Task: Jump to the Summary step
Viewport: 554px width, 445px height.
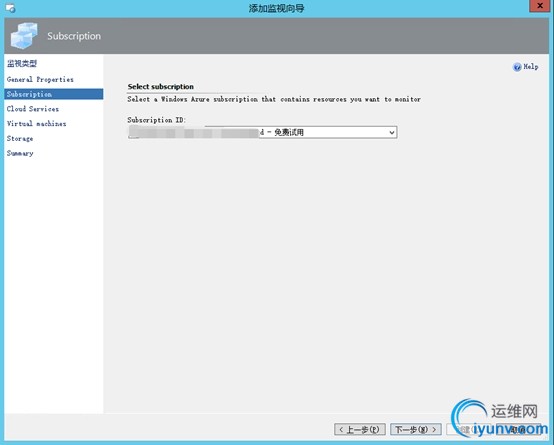Action: (x=20, y=153)
